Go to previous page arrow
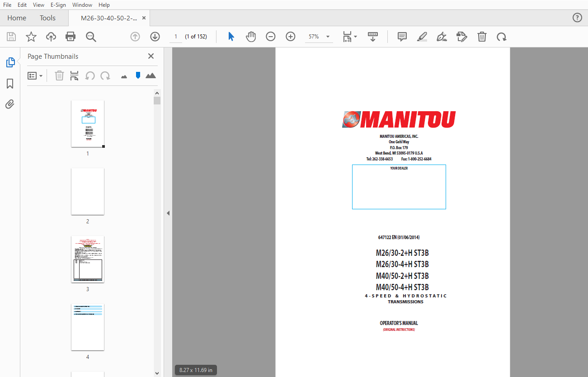Screen dimensions: 588x377 tap(135, 37)
